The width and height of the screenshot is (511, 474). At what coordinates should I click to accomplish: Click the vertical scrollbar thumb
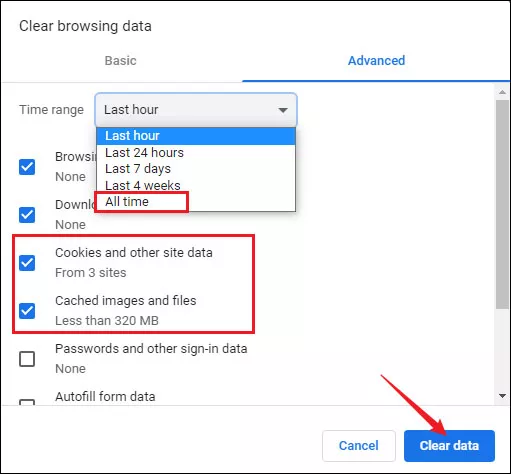[502, 204]
